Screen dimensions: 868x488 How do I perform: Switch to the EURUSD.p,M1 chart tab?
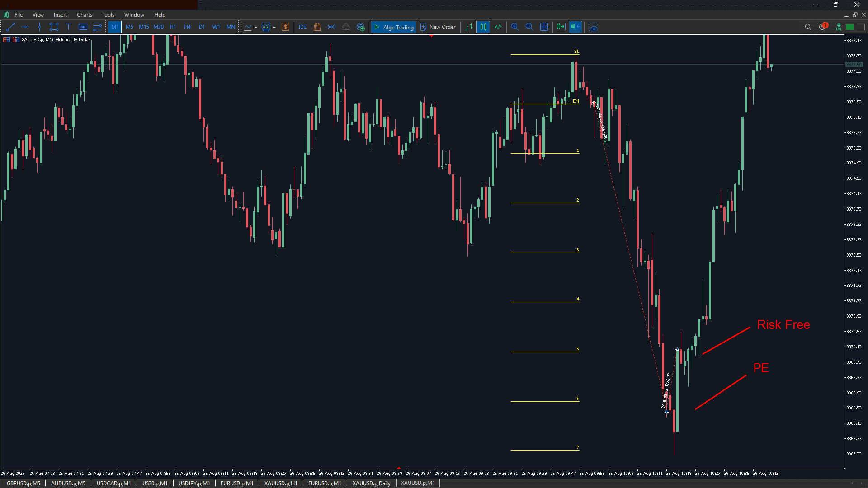click(x=237, y=483)
